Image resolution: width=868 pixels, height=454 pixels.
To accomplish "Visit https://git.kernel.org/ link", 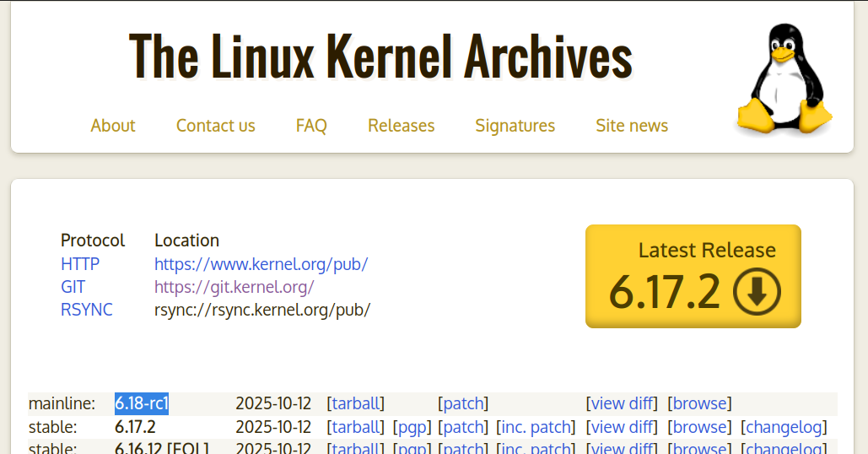I will pyautogui.click(x=234, y=287).
